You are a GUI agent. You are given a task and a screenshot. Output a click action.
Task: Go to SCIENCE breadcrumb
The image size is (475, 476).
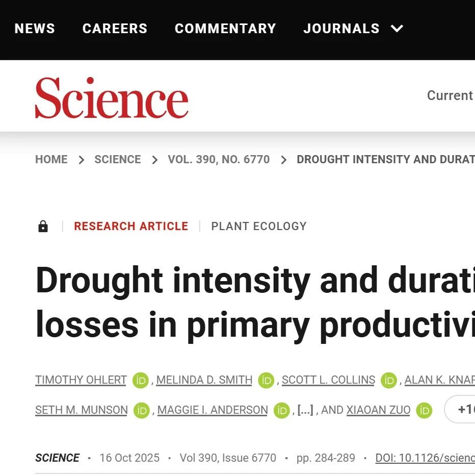click(x=118, y=159)
